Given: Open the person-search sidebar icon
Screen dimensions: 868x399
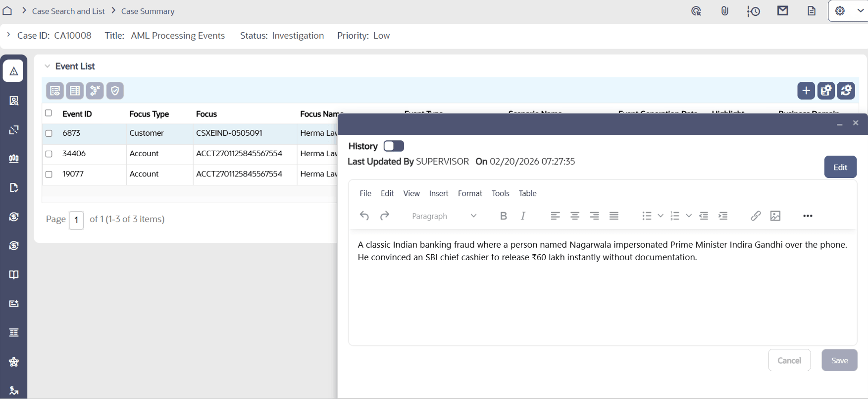Looking at the screenshot, I should pyautogui.click(x=14, y=101).
